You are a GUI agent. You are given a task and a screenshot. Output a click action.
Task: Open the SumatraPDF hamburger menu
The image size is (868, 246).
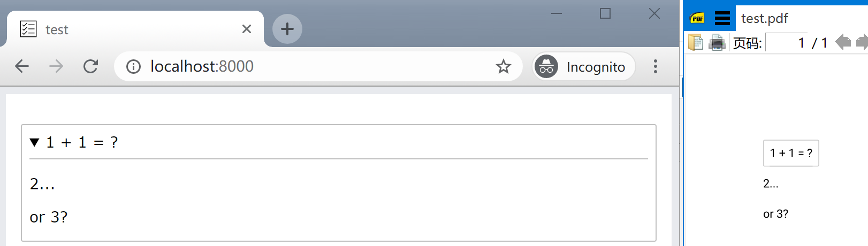722,19
